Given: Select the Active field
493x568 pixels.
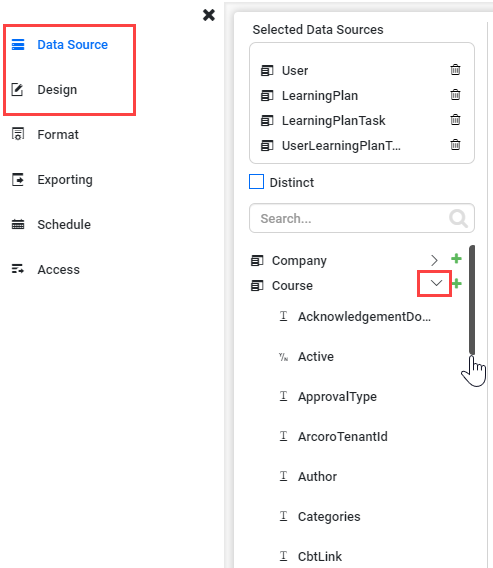Looking at the screenshot, I should tap(316, 356).
